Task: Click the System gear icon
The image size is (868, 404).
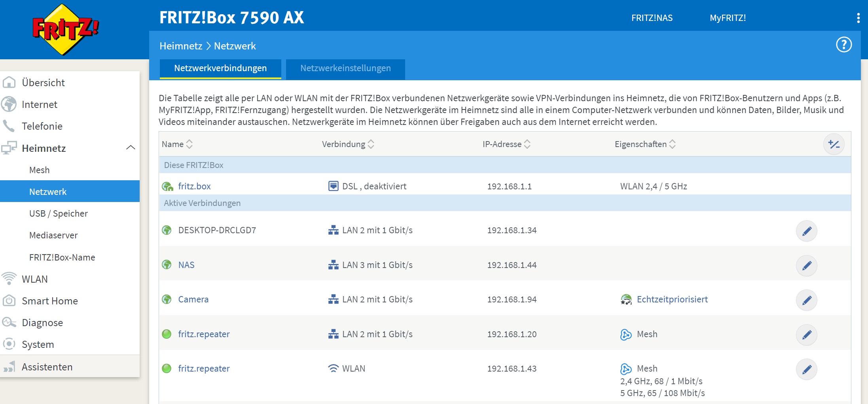Action: 9,344
